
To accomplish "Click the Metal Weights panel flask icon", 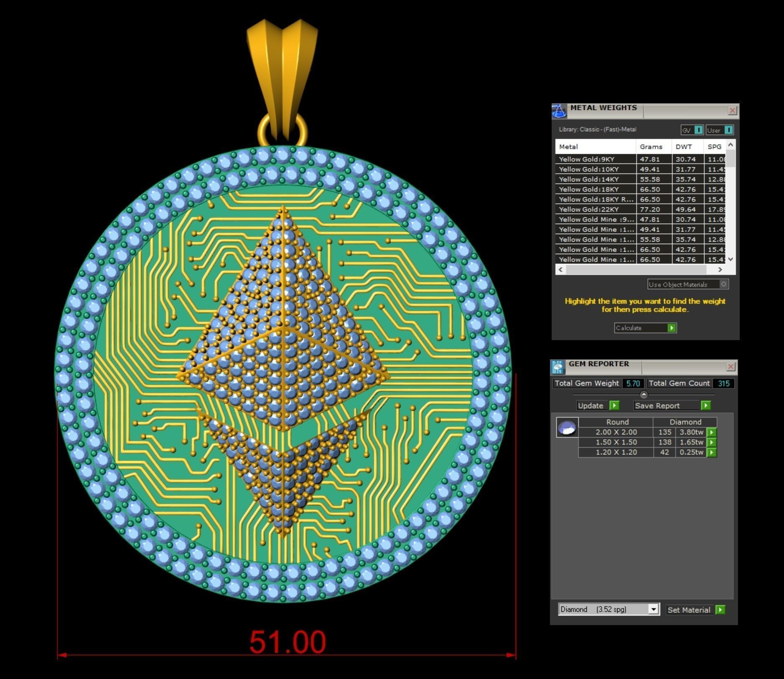I will (x=559, y=111).
